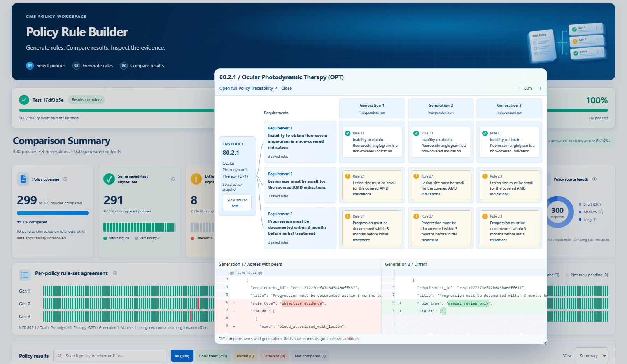Click the Policy coverage document icon
This screenshot has height=364, width=627.
point(23,179)
